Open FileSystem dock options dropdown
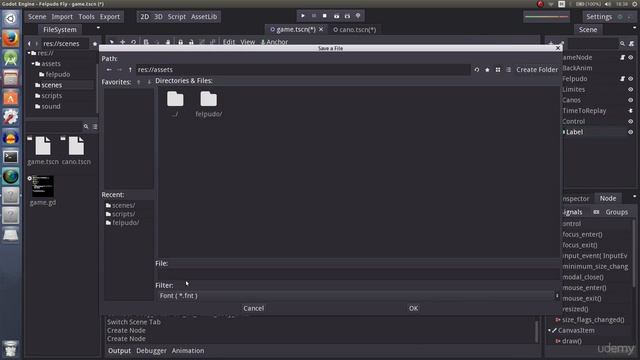This screenshot has width=640, height=360. point(98,29)
